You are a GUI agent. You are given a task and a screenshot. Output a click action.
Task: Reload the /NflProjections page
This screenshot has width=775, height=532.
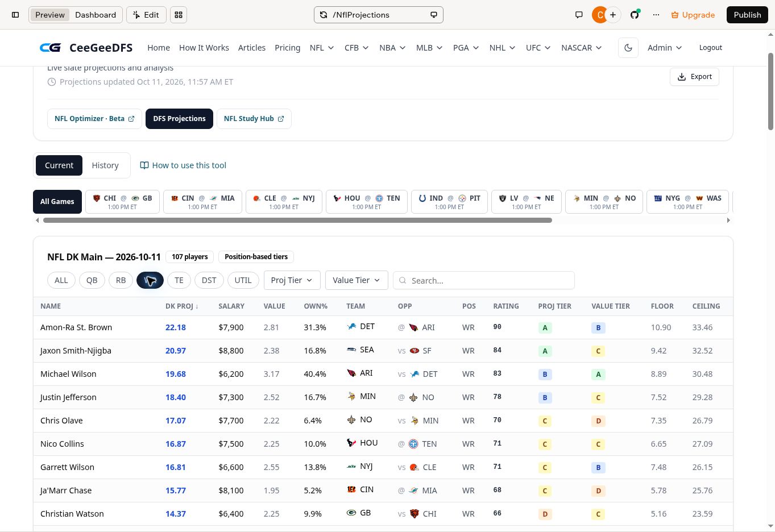tap(324, 15)
